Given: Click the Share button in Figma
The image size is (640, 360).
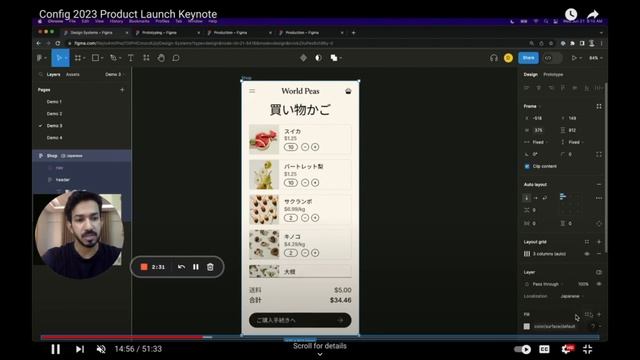Looking at the screenshot, I should point(528,58).
